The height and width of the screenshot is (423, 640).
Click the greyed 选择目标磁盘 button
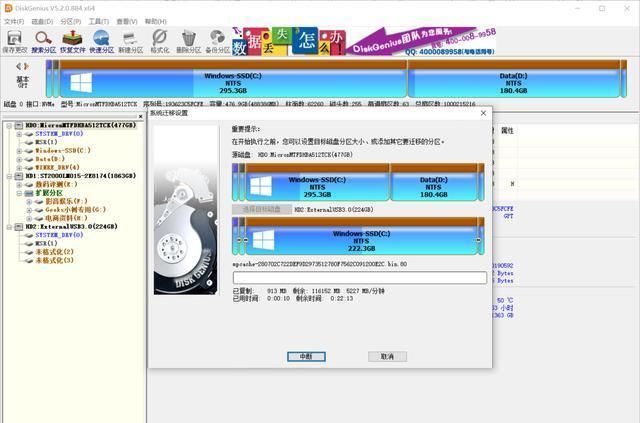click(x=262, y=209)
